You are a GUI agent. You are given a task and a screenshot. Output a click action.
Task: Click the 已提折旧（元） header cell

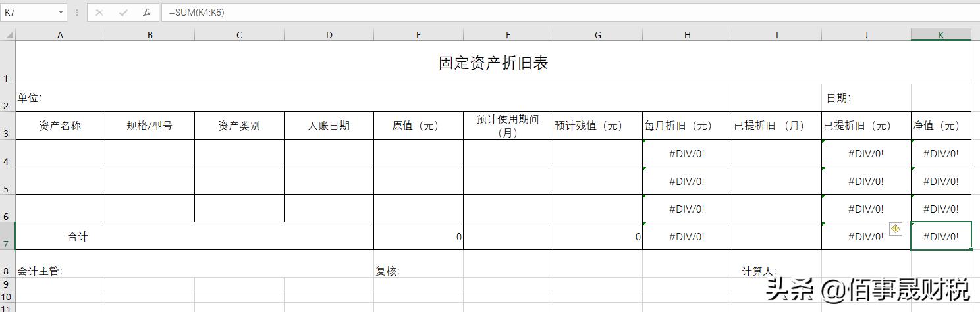tap(866, 126)
